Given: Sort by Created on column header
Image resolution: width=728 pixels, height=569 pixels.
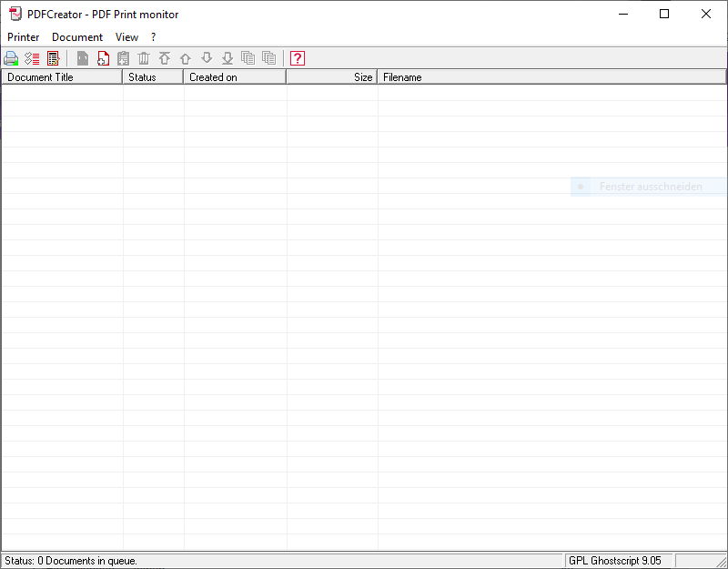Looking at the screenshot, I should point(235,77).
